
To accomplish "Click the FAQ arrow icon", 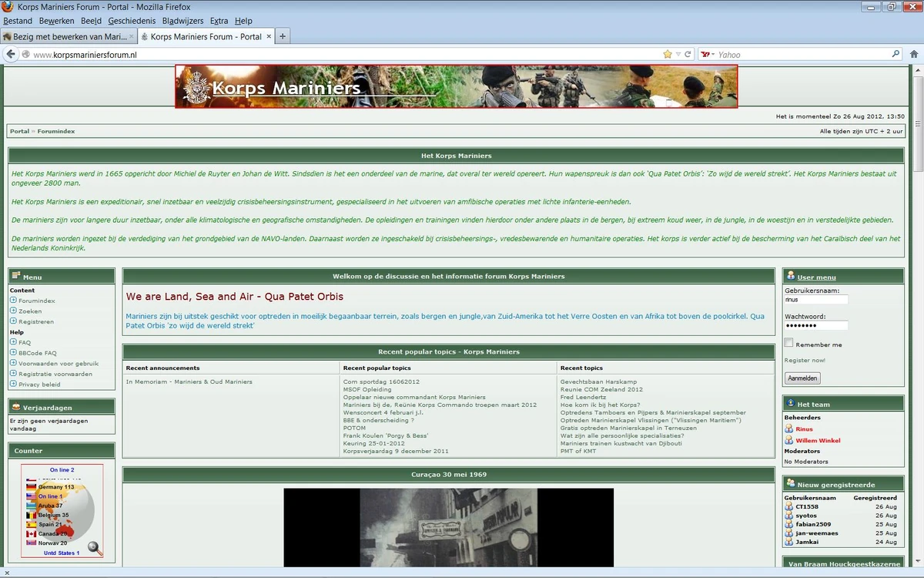I will click(13, 342).
